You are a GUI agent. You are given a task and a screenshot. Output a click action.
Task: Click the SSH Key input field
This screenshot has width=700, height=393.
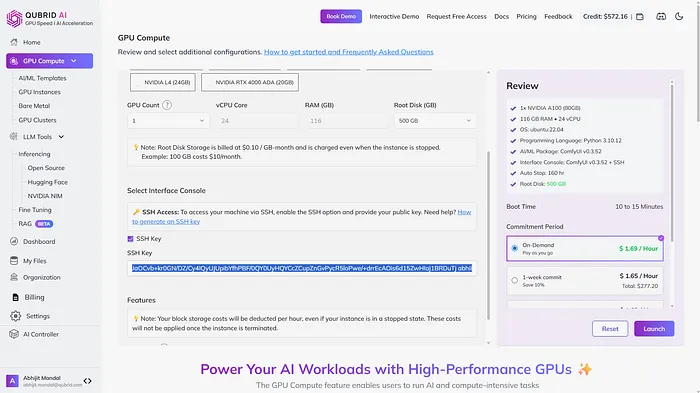pyautogui.click(x=302, y=268)
